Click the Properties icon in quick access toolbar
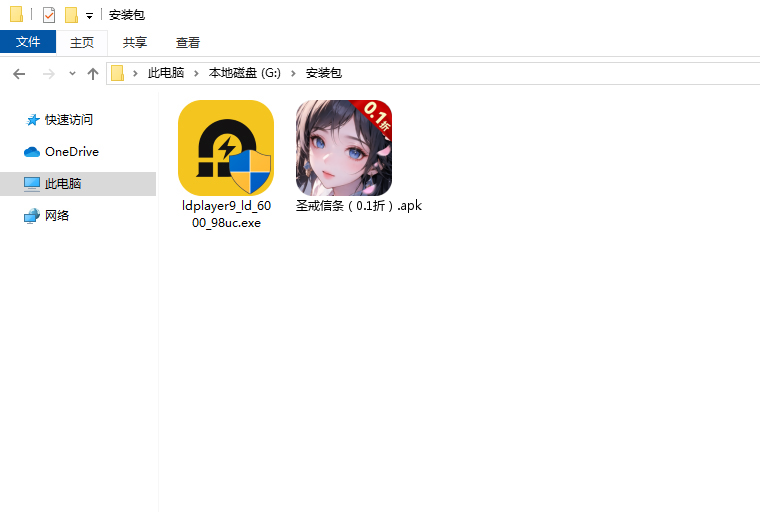 pos(49,15)
